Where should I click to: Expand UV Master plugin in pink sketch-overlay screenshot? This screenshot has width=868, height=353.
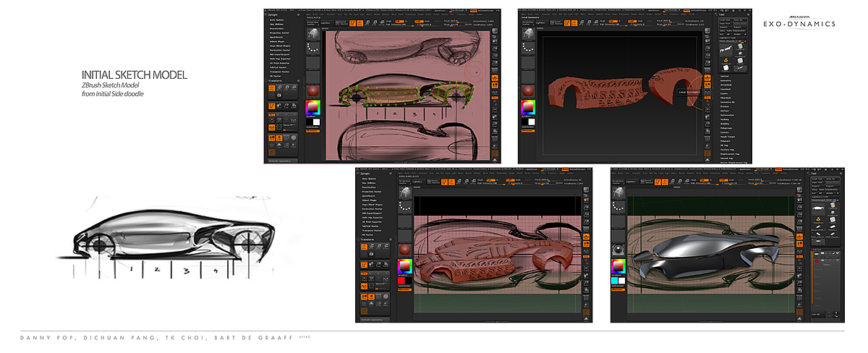[276, 76]
